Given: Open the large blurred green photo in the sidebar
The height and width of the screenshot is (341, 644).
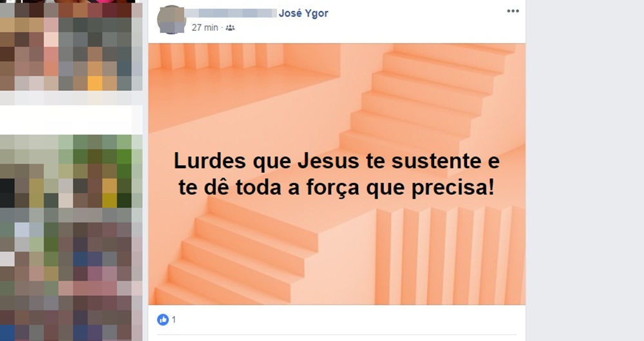Looking at the screenshot, I should (x=71, y=238).
